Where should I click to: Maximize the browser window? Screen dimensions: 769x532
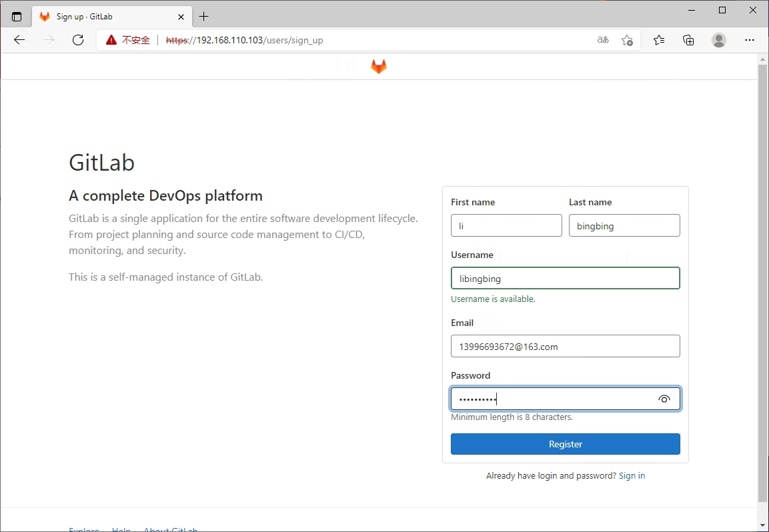(x=722, y=10)
